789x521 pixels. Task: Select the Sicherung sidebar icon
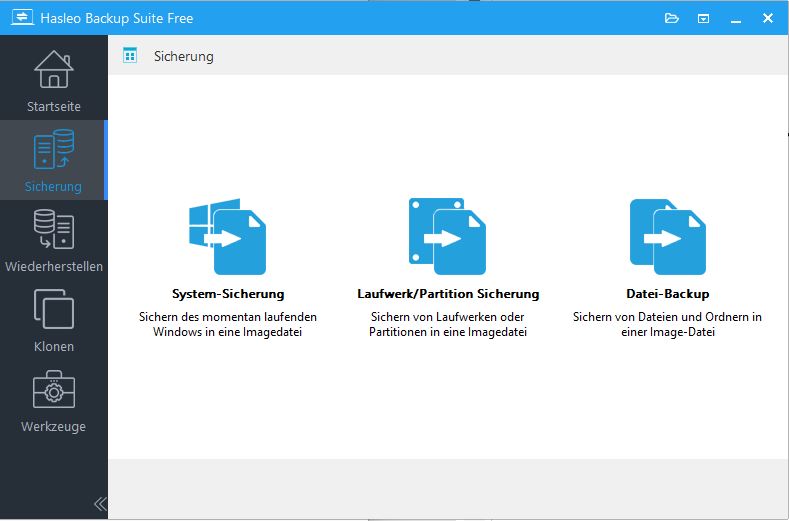(x=54, y=149)
